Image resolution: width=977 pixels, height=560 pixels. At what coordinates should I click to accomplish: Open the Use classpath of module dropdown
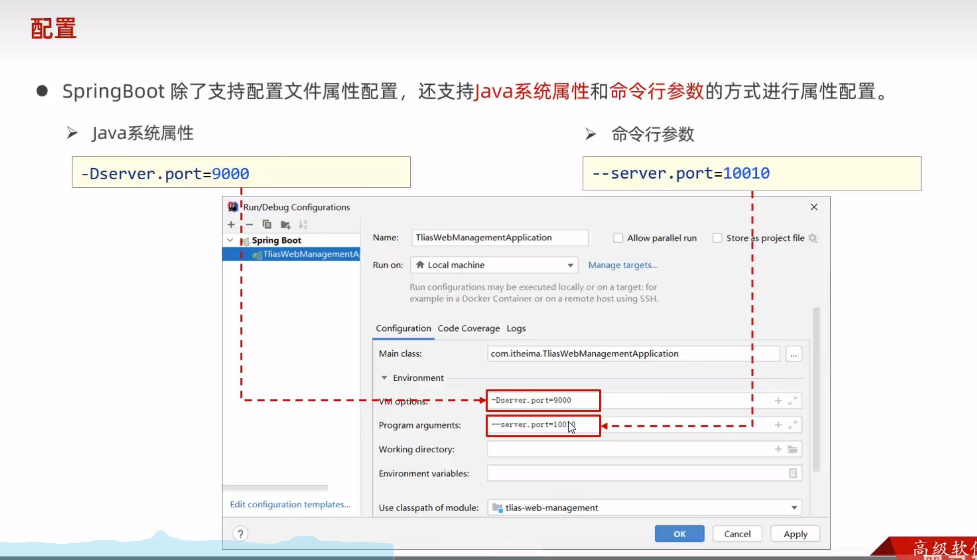point(795,507)
